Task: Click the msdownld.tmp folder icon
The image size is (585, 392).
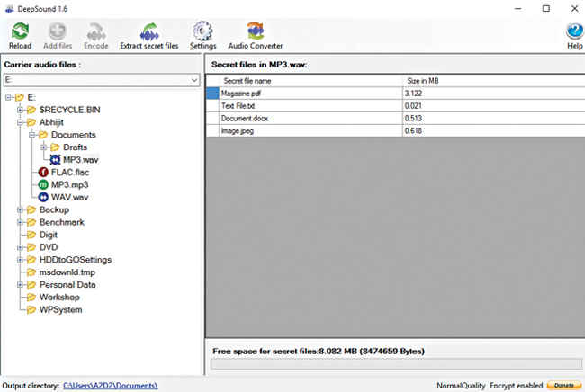Action: click(x=31, y=272)
